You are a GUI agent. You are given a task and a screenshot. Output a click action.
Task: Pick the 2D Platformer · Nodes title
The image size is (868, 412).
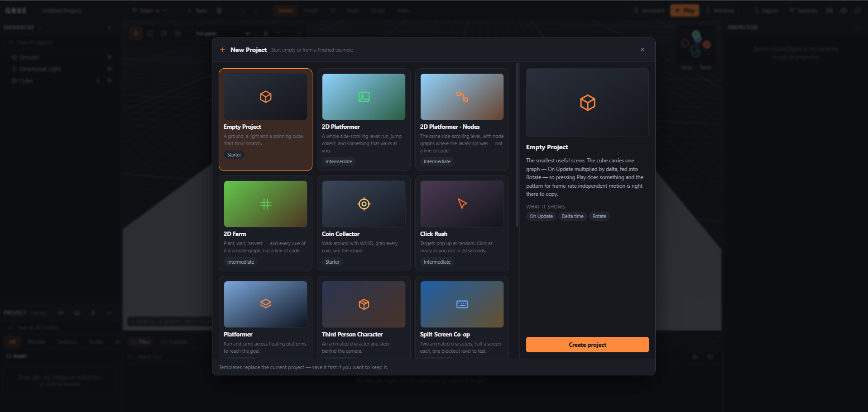(450, 127)
